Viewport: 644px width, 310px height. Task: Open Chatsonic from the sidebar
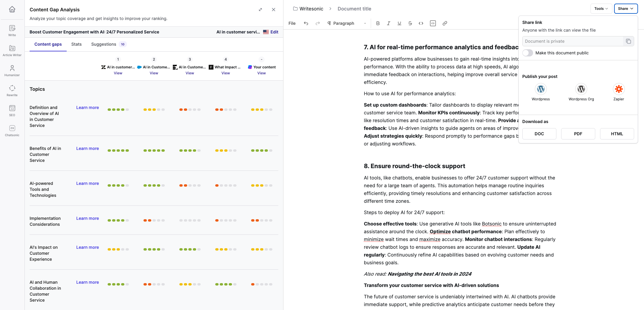point(12,131)
